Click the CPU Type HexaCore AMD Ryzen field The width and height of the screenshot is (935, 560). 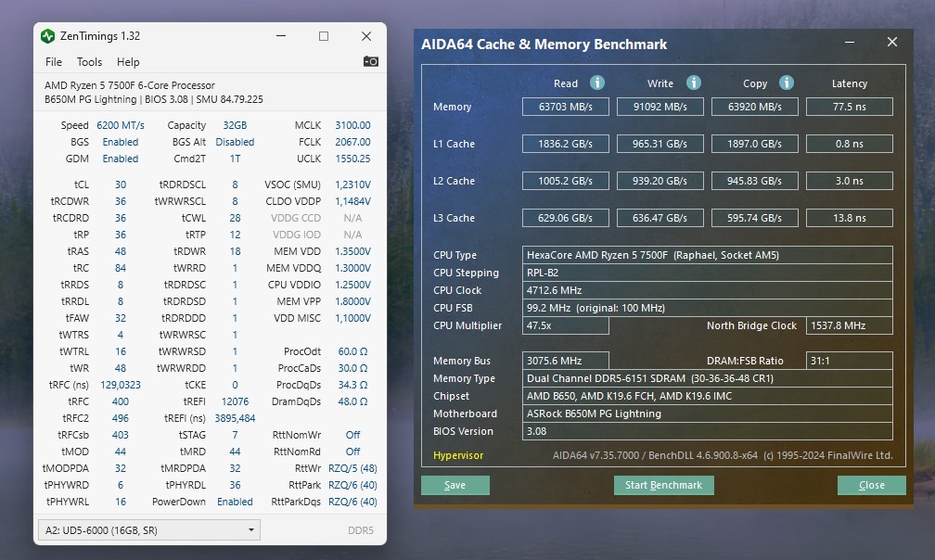(707, 255)
